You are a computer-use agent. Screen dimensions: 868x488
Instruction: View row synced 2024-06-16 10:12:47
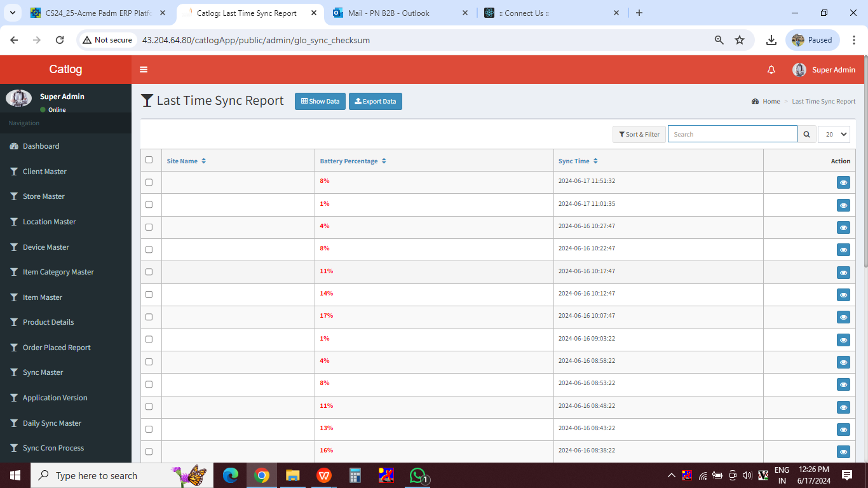[843, 295]
